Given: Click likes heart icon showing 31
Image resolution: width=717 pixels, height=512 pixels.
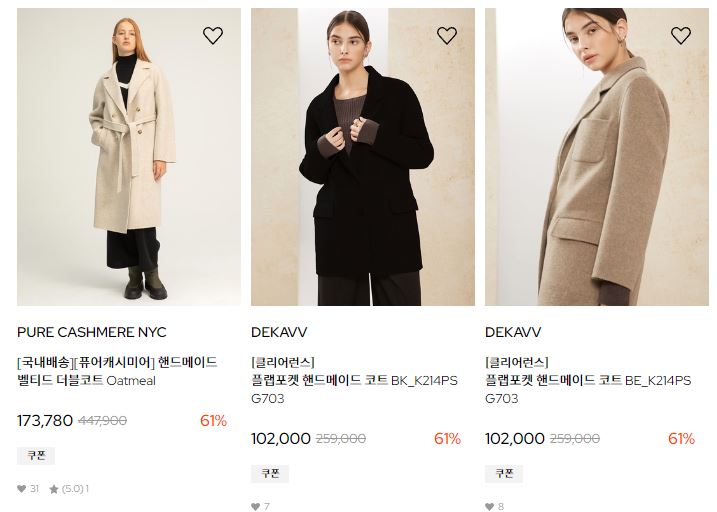Looking at the screenshot, I should 21,489.
